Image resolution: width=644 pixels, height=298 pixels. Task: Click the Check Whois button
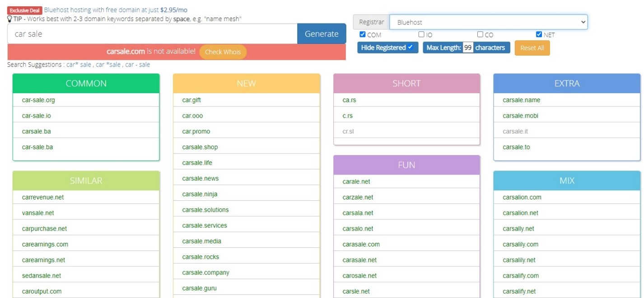pyautogui.click(x=223, y=52)
